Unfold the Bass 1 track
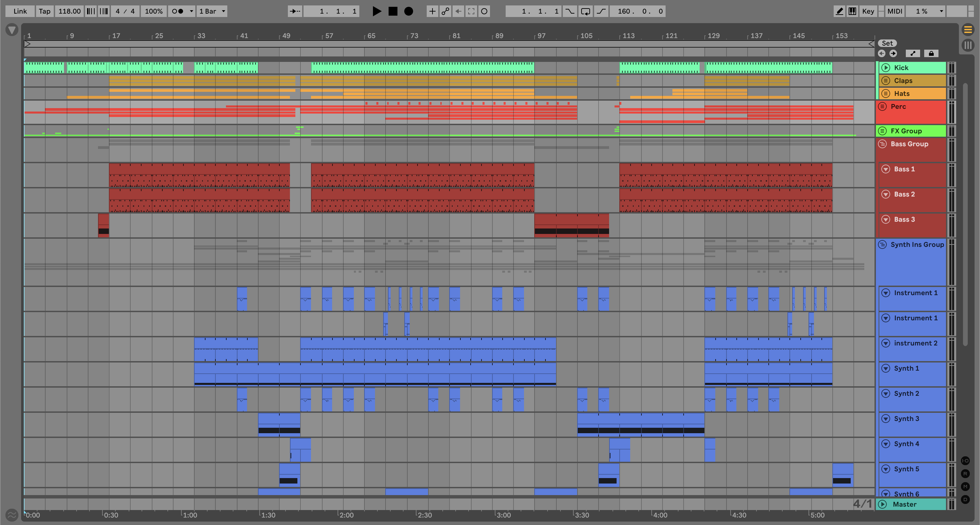 point(886,169)
